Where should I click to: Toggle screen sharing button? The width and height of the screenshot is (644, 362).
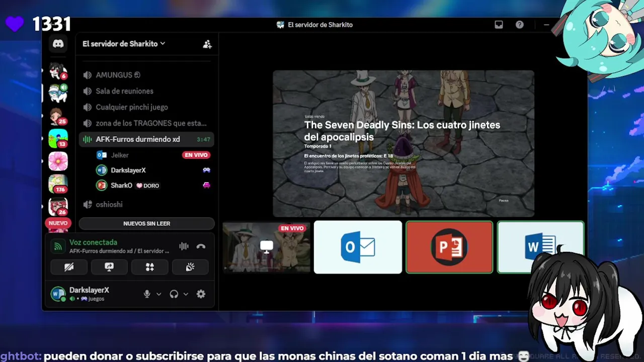point(109,267)
